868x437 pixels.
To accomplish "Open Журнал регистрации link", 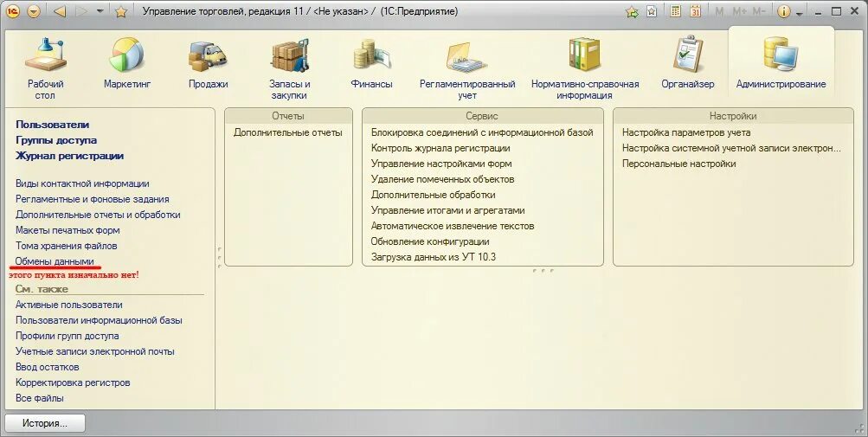I will (x=70, y=156).
